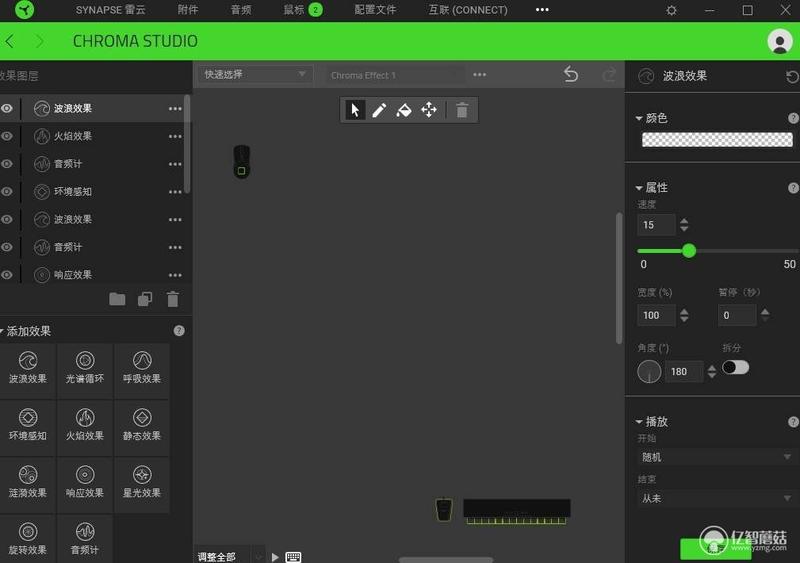Open the Chroma Effect 1 options menu
Screen dimensions: 800x563
click(479, 75)
